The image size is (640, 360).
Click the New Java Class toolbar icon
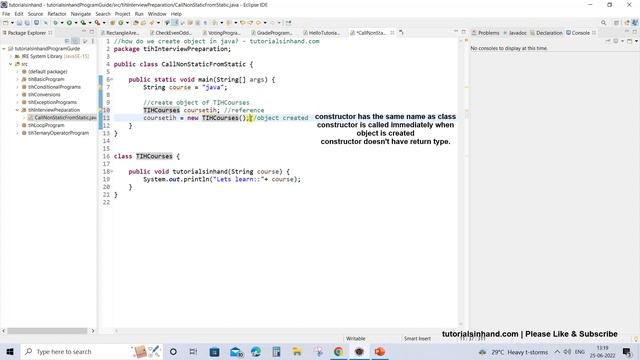coord(121,23)
